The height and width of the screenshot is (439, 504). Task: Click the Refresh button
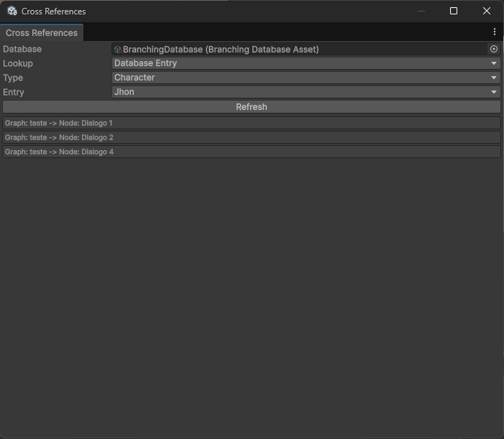[x=252, y=107]
